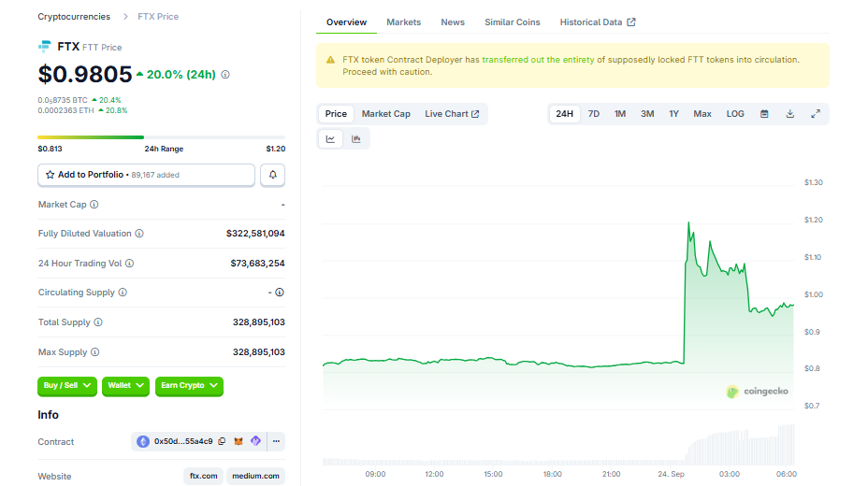Screen dimensions: 868x486
Task: Add token to MetaMask fox icon
Action: [239, 441]
